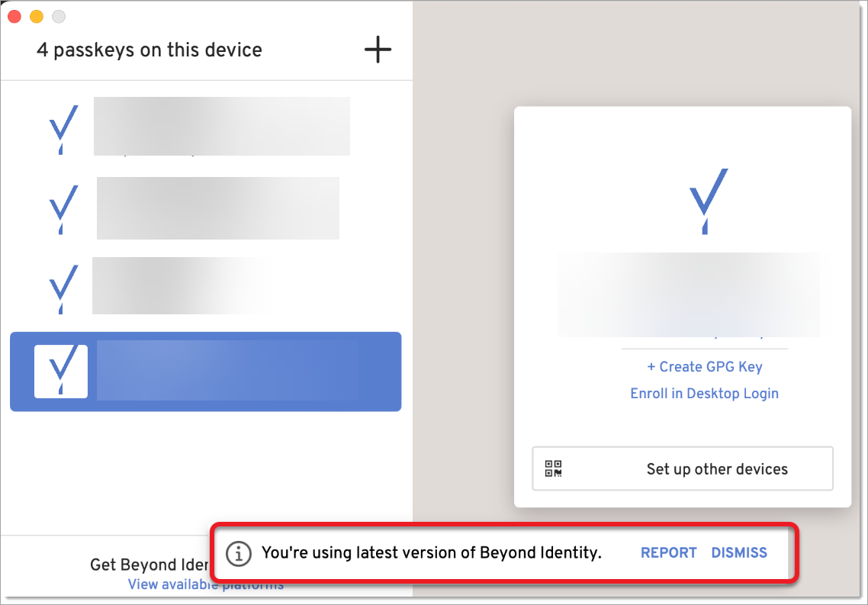Image resolution: width=868 pixels, height=605 pixels.
Task: Close the Beyond Identity window
Action: tap(14, 17)
